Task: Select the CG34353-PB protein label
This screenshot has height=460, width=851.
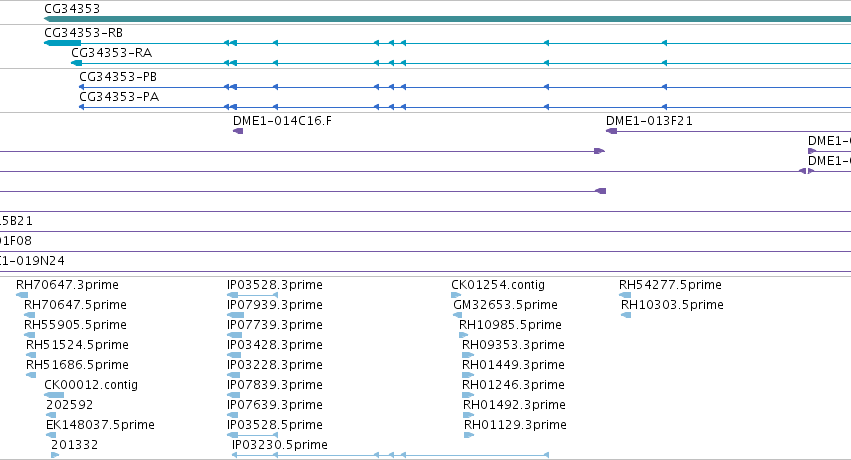Action: [x=118, y=76]
